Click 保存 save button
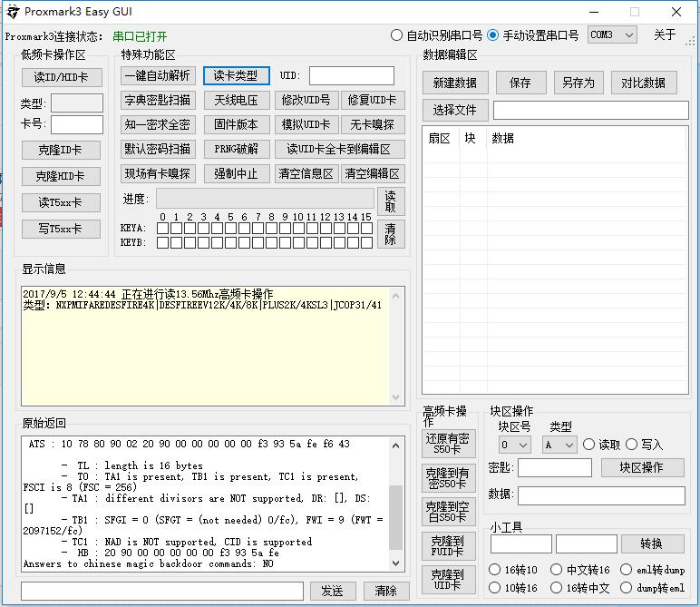 520,83
